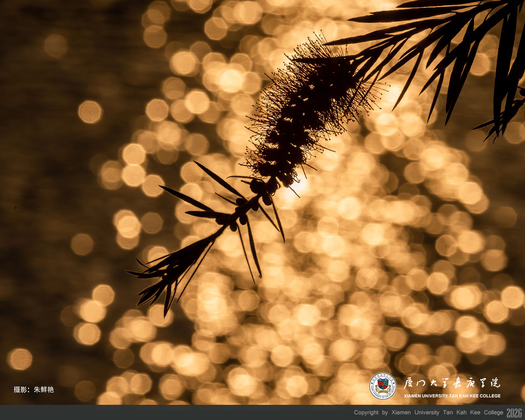Click the Xiamen University circular crest logo

(x=382, y=386)
